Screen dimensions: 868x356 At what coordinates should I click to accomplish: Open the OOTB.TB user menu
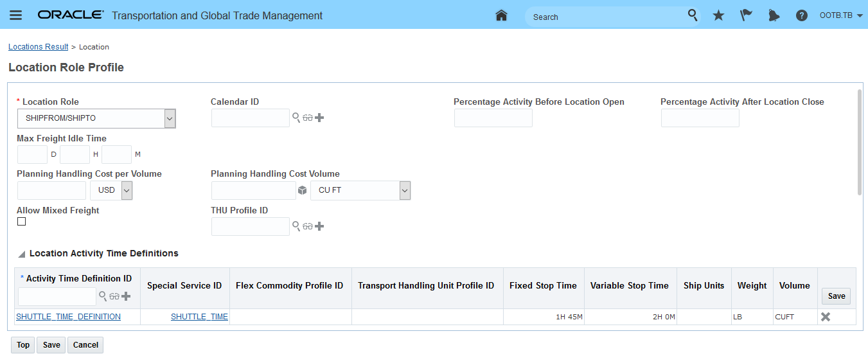[841, 15]
